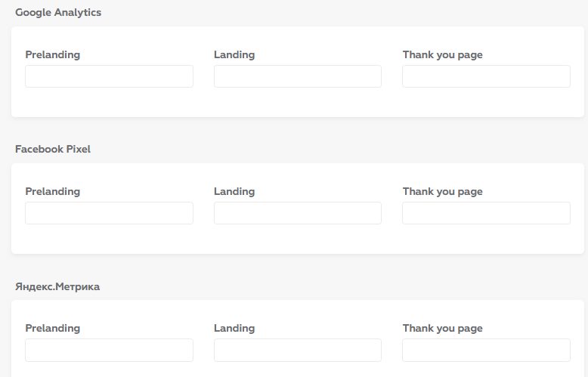Click Thank you page label under Facebook Pixel
Viewport: 588px width, 377px height.
point(442,191)
